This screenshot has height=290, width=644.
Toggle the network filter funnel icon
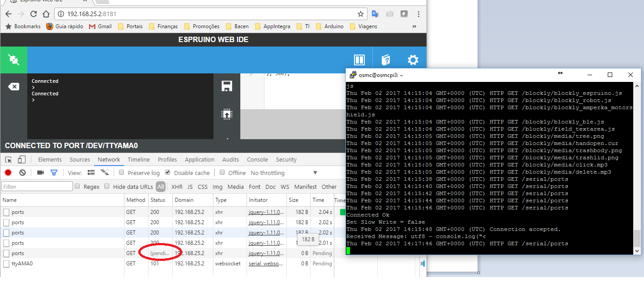(54, 173)
